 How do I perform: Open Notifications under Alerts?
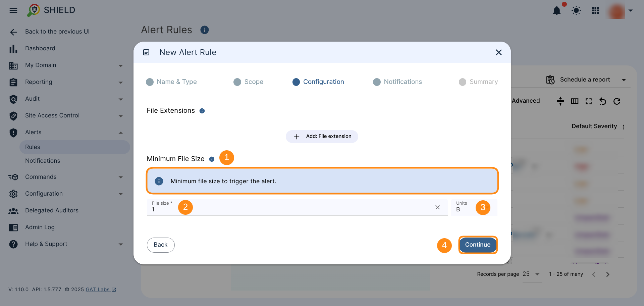point(43,161)
